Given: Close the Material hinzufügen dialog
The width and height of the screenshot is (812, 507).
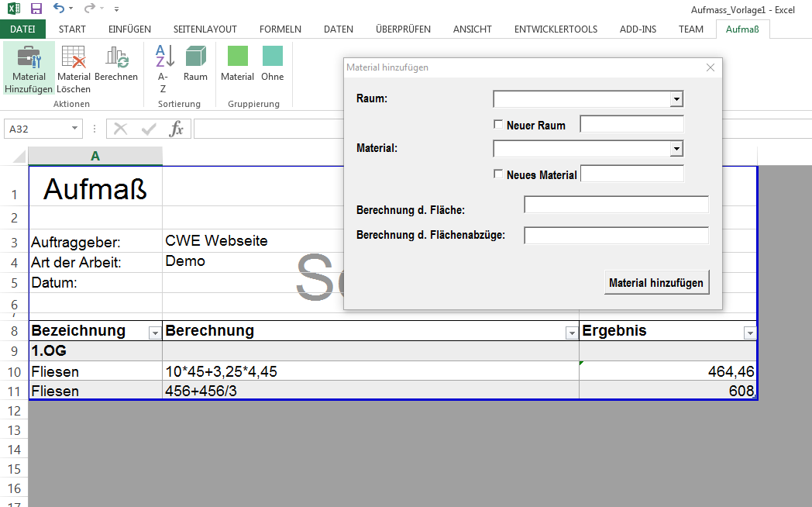Looking at the screenshot, I should point(710,67).
